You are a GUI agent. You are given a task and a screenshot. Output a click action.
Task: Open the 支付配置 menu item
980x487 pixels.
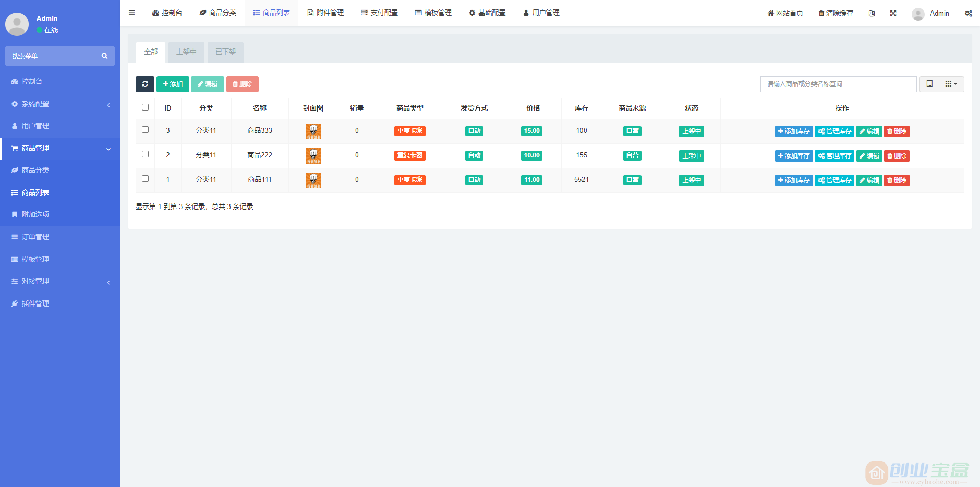[x=379, y=13]
